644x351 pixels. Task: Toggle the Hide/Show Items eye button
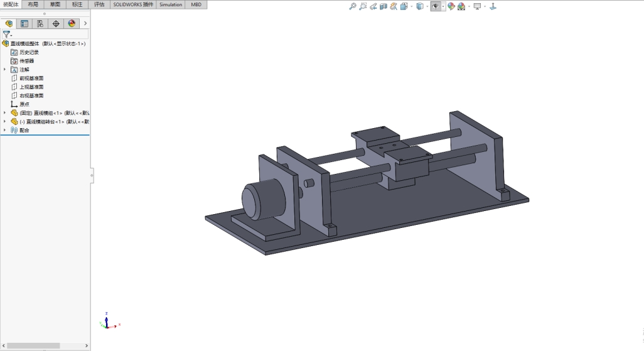click(x=435, y=6)
